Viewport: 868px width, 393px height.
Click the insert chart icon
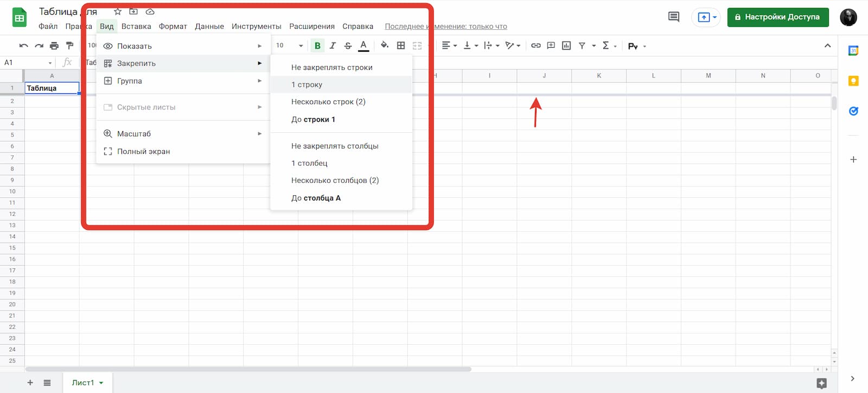(x=566, y=46)
